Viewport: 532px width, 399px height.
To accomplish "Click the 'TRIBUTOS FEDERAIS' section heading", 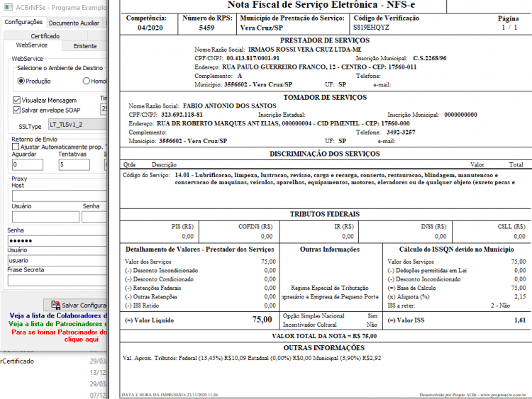I will 325,214.
